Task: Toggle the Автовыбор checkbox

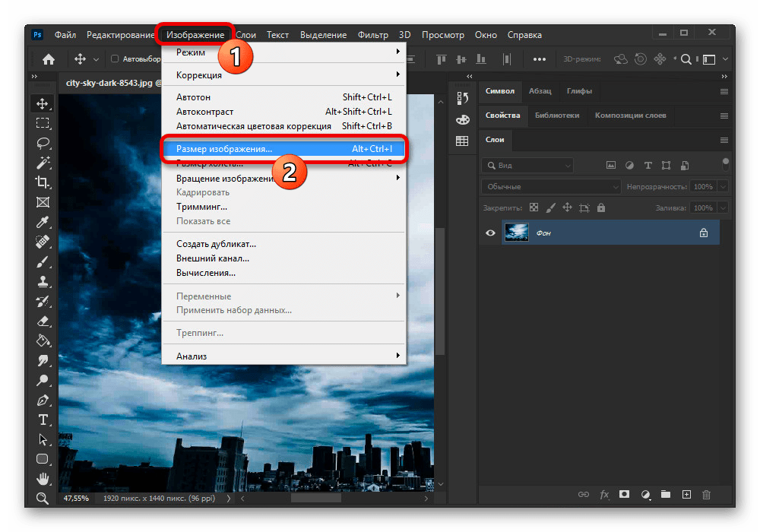Action: pos(115,59)
